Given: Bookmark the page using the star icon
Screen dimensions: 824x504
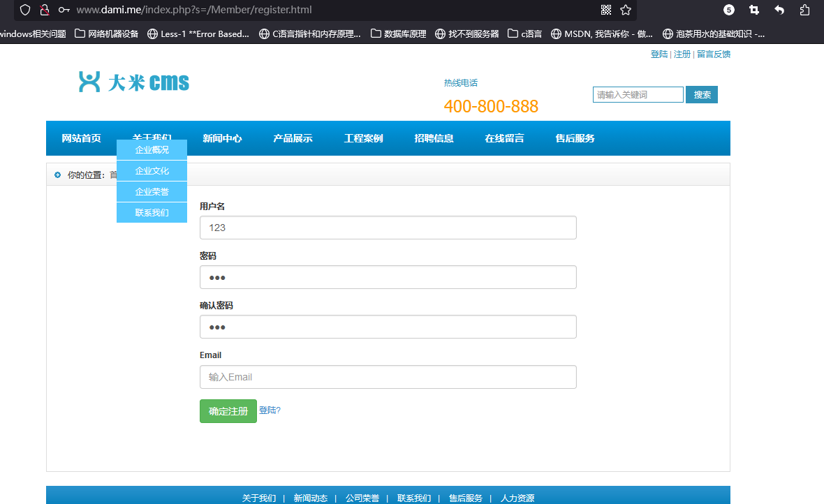Looking at the screenshot, I should point(625,10).
